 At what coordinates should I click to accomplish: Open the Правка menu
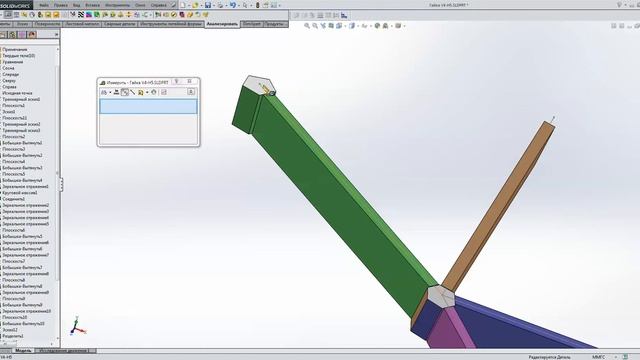(61, 5)
